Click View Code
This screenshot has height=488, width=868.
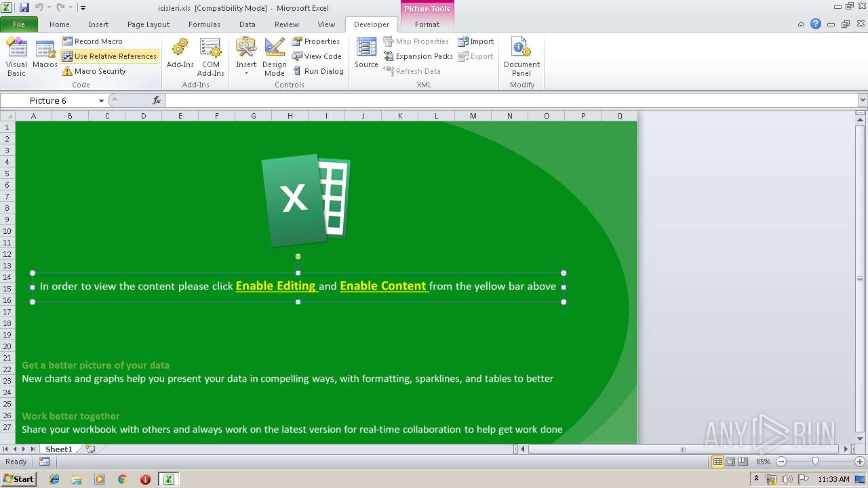pos(317,56)
